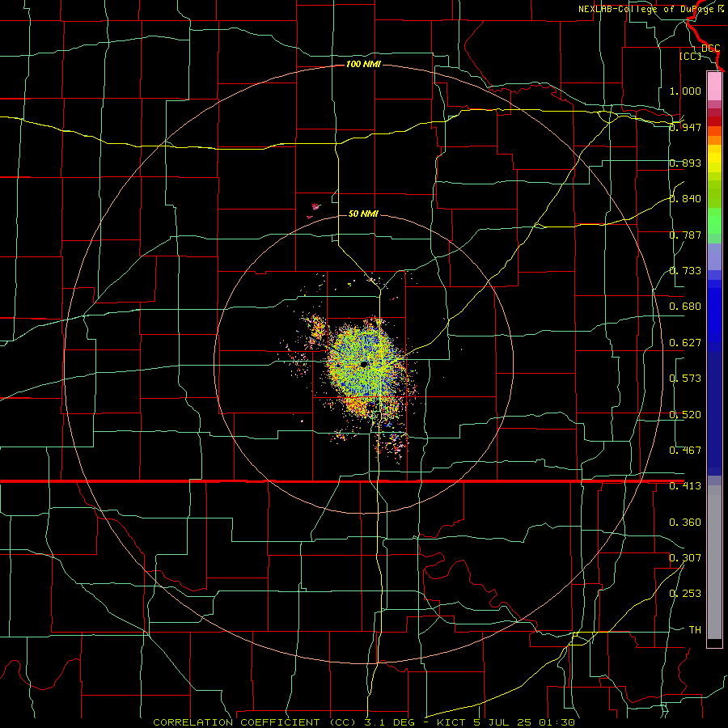Click the 0.573 scale value
728x728 pixels.
tap(685, 379)
